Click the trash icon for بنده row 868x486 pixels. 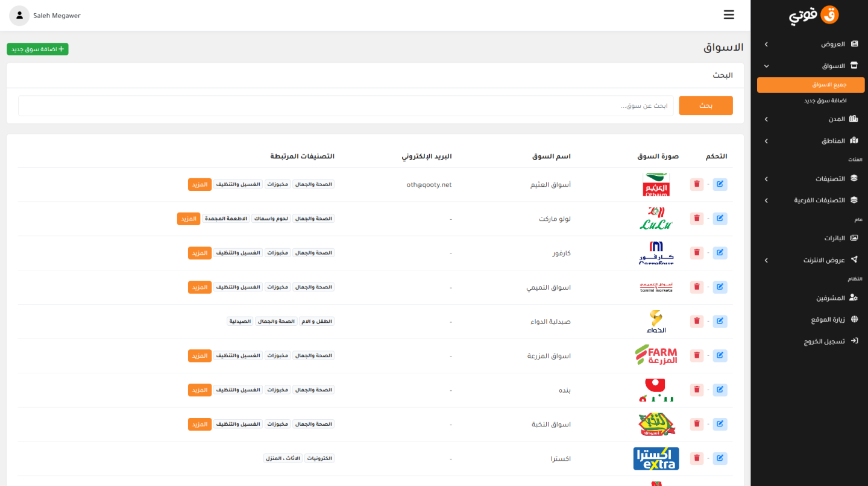pyautogui.click(x=697, y=390)
